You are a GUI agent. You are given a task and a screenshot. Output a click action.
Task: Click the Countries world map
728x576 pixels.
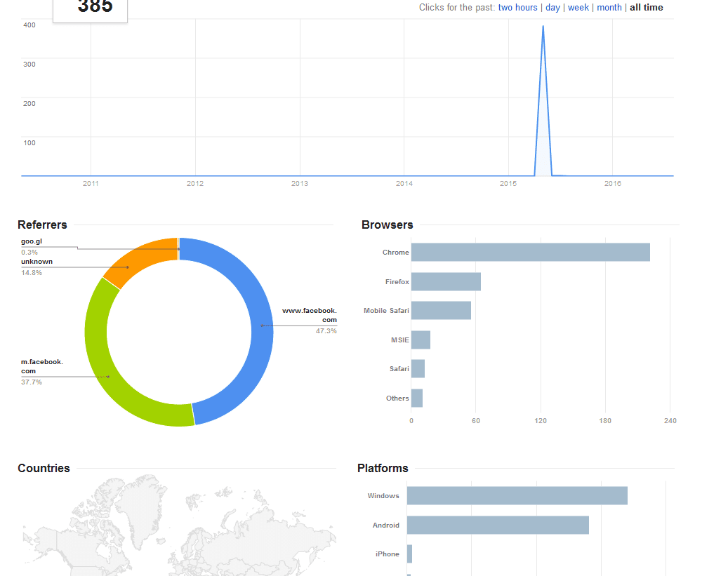coord(179,525)
